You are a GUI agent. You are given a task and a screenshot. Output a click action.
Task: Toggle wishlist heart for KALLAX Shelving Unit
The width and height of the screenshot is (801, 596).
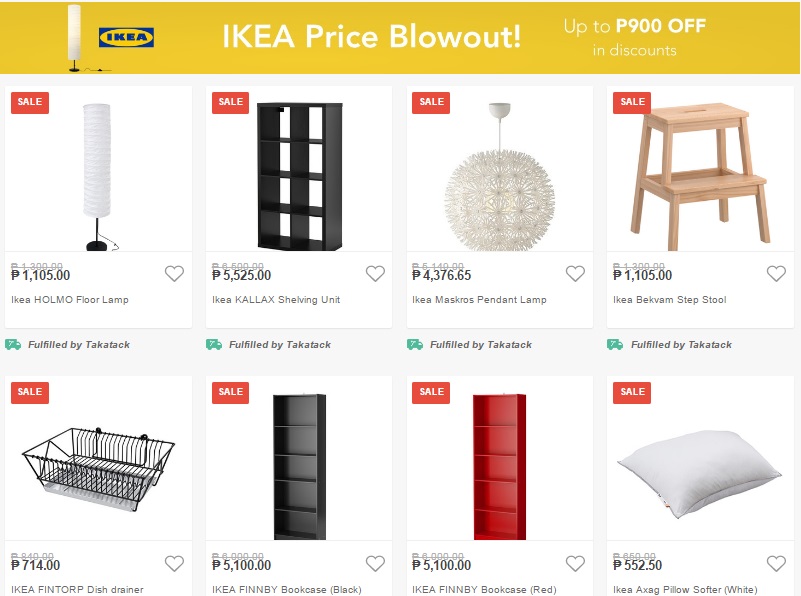point(375,274)
